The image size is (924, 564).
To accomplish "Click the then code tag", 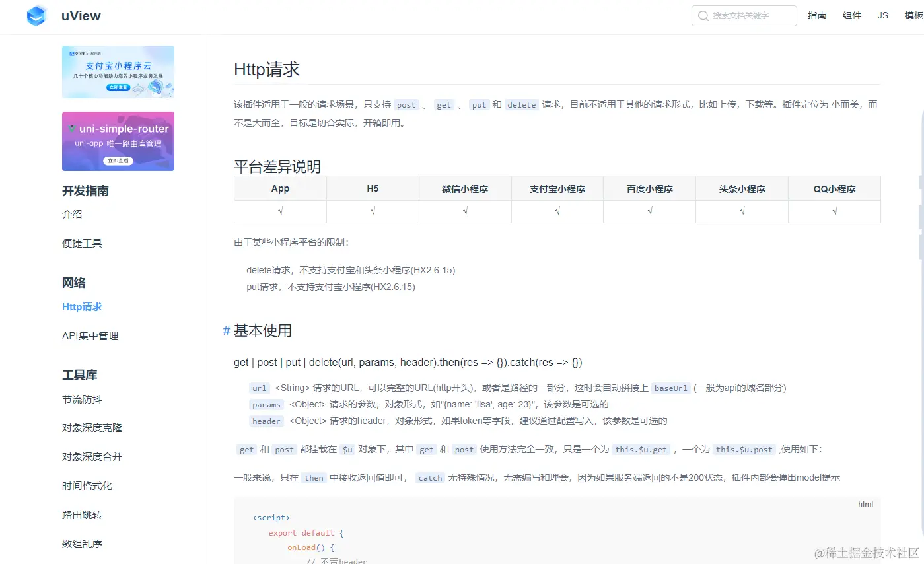I will coord(314,478).
